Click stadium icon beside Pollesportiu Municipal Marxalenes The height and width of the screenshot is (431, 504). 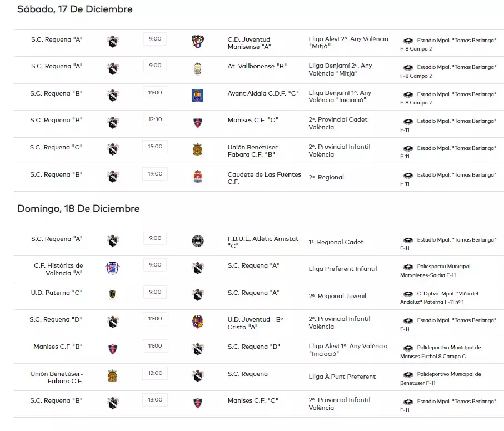point(408,267)
